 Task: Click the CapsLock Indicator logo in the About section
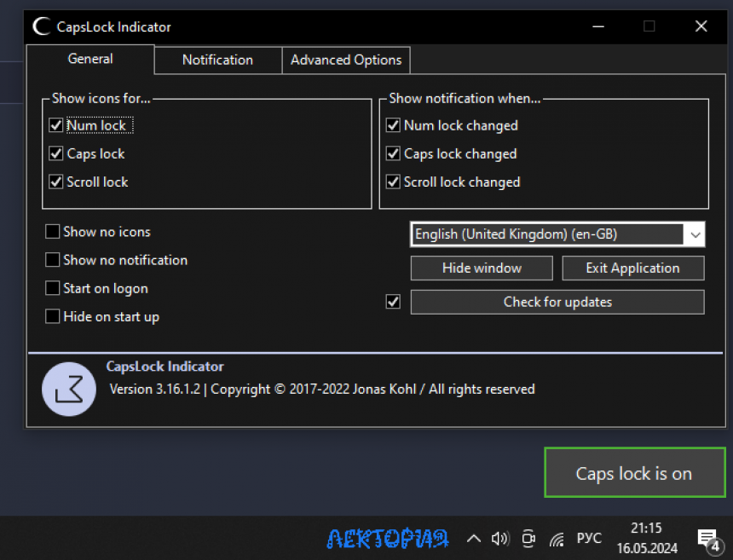(x=68, y=389)
